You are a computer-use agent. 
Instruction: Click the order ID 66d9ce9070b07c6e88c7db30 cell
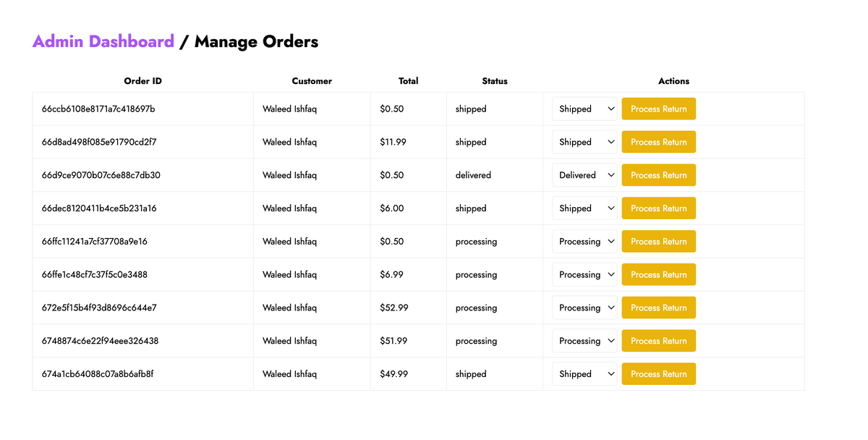pos(101,175)
